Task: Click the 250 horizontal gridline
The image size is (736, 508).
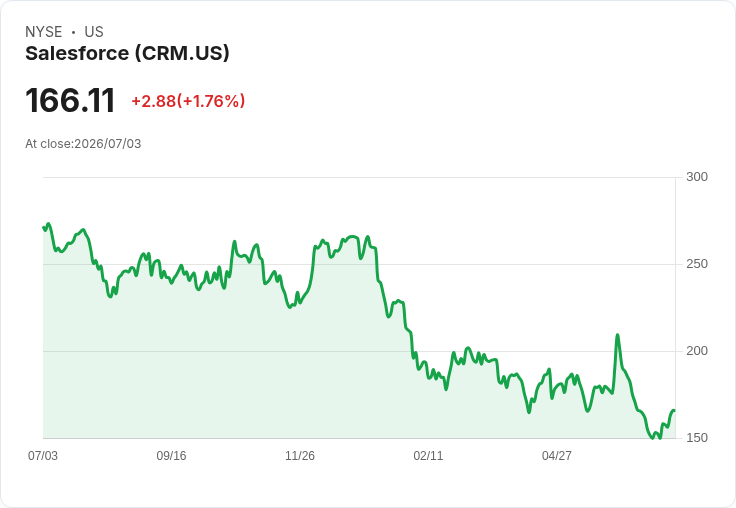Action: click(360, 264)
